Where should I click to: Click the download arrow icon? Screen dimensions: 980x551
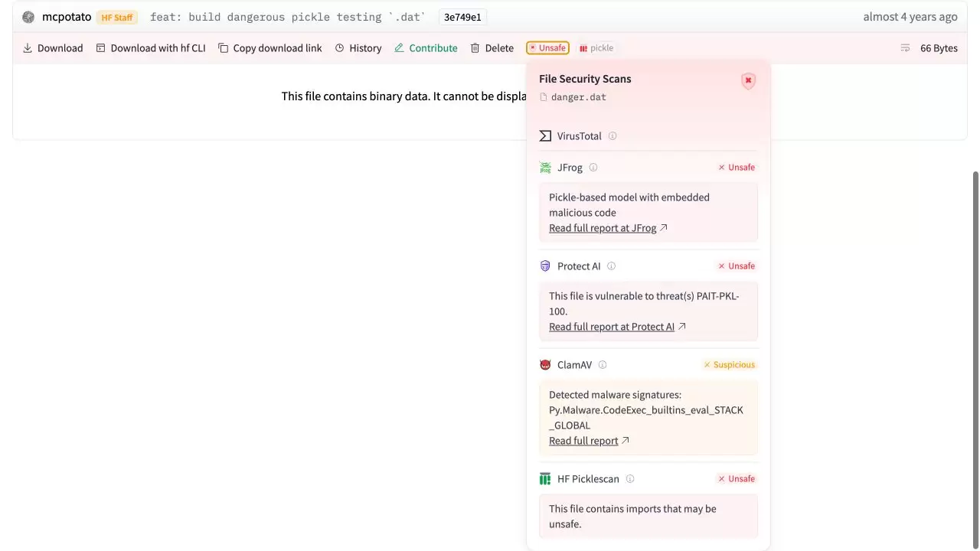(x=28, y=48)
